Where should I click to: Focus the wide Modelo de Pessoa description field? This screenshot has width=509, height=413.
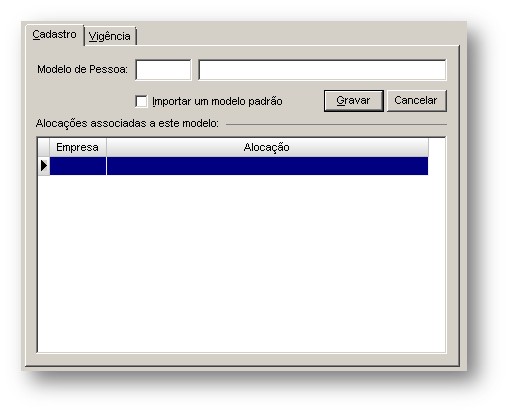[x=322, y=70]
